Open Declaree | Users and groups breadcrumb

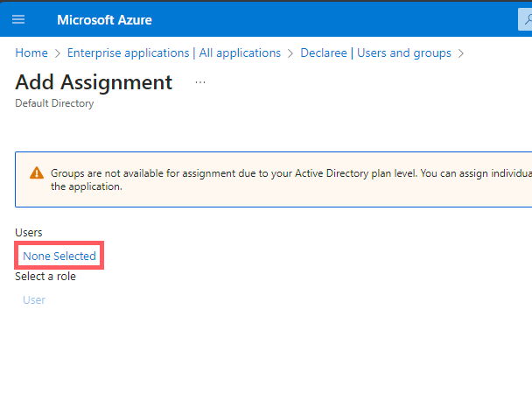click(x=375, y=53)
